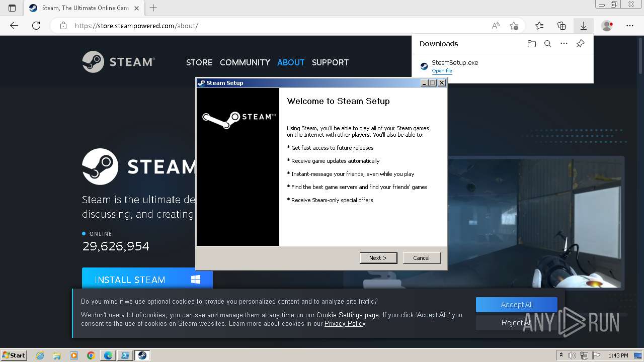Click Next in Steam Setup wizard
Image resolution: width=644 pixels, height=362 pixels.
(378, 258)
